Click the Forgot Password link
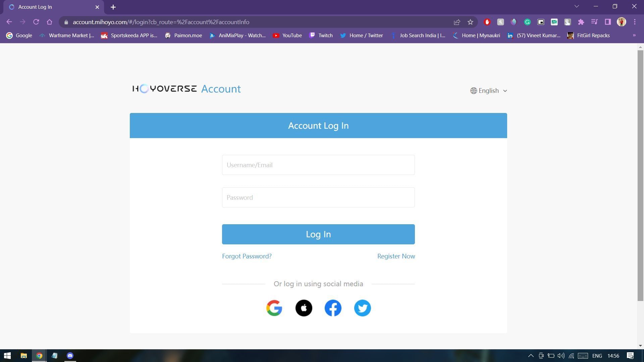 (x=247, y=256)
